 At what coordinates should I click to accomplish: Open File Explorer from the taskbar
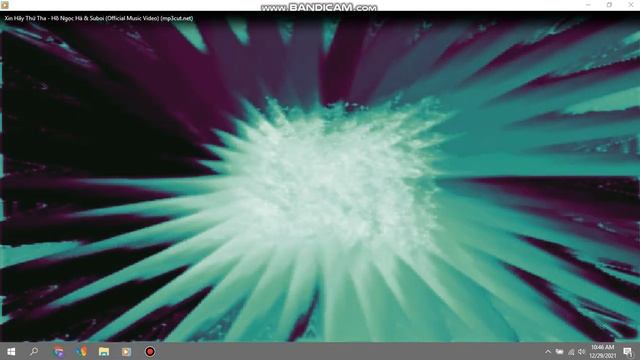tap(104, 351)
